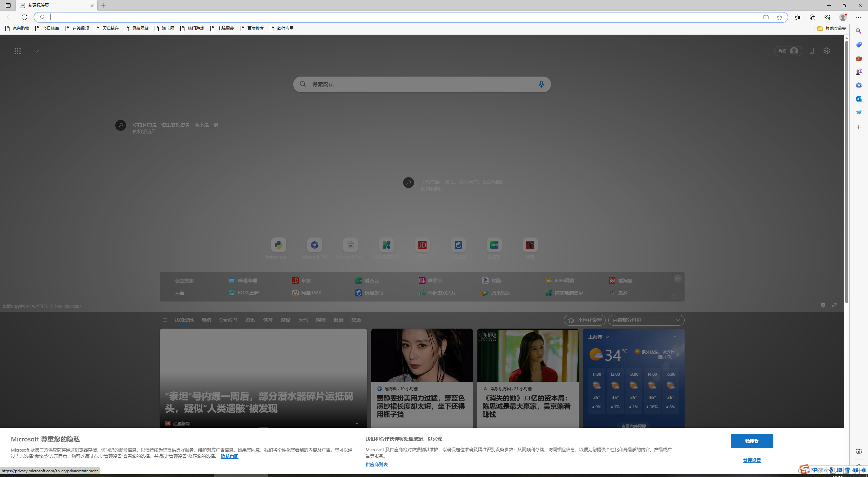Open the 京东 JD quick link icon
Viewport: 868px width, 477px height.
coord(422,245)
